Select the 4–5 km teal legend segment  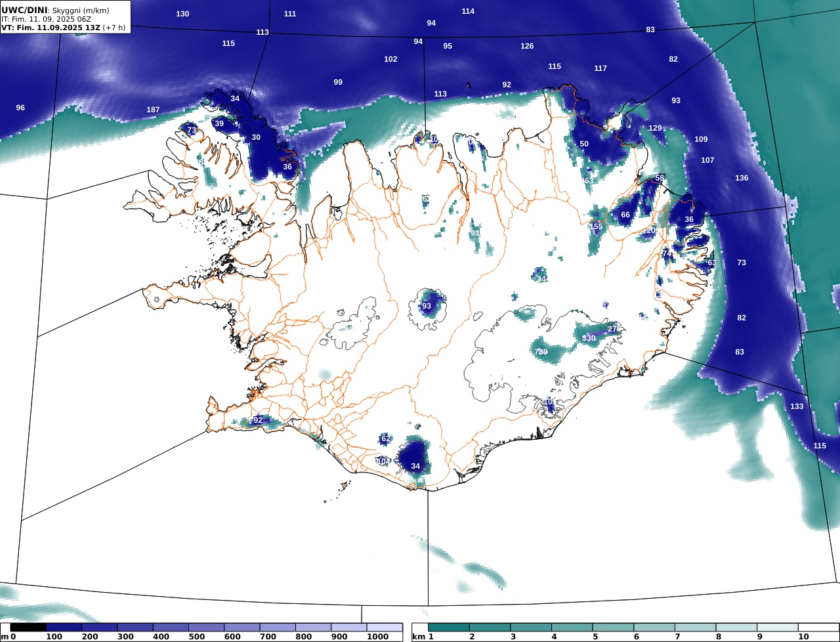572,628
